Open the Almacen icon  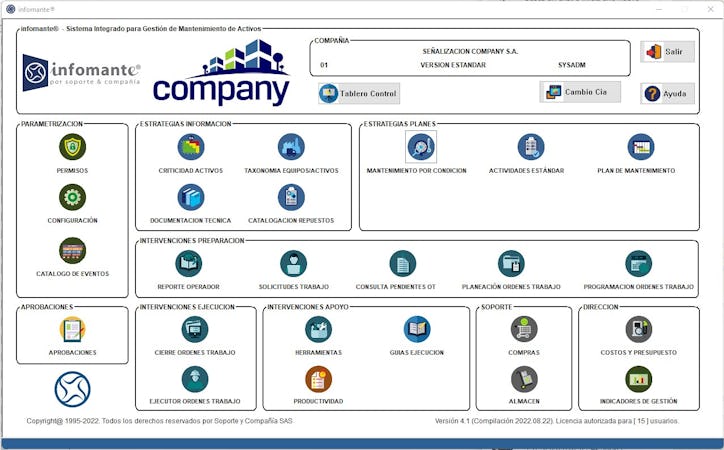click(524, 379)
